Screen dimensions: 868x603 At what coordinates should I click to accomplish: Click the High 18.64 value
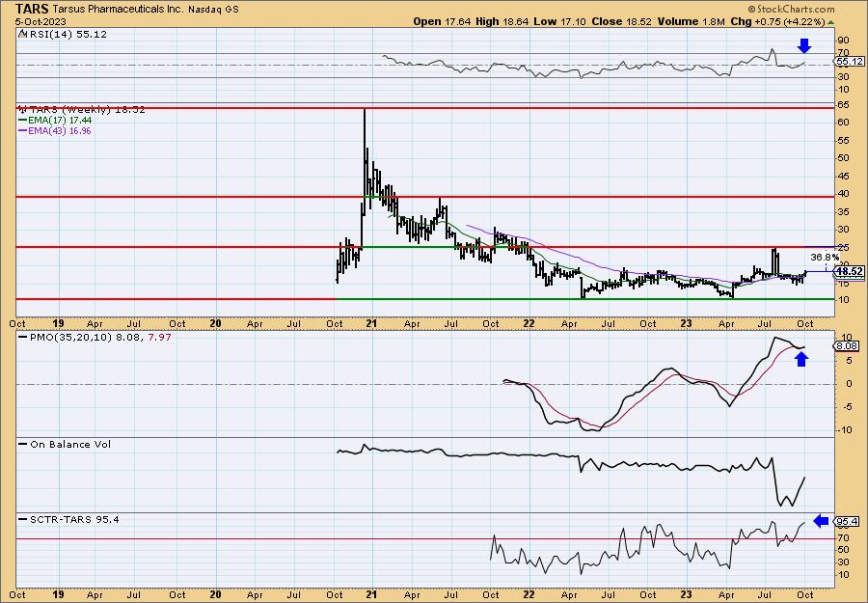tap(502, 21)
